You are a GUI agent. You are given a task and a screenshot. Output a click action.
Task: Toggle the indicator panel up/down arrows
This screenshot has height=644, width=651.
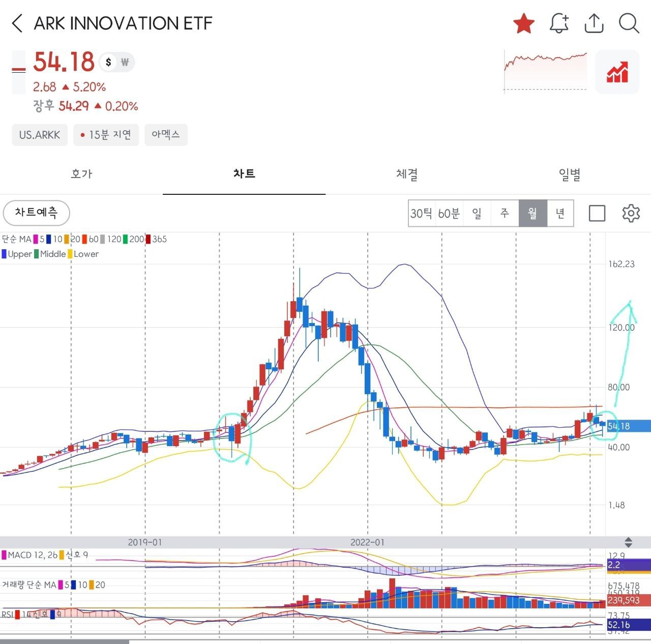point(629,542)
